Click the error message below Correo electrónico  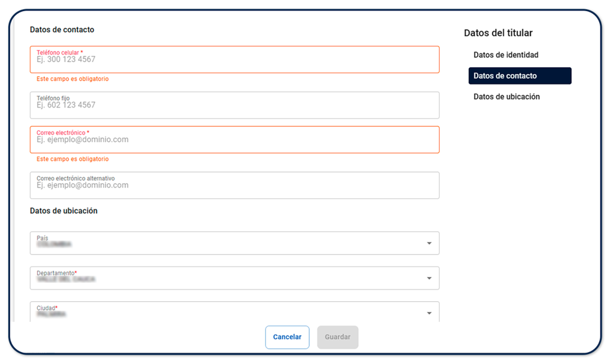click(73, 160)
